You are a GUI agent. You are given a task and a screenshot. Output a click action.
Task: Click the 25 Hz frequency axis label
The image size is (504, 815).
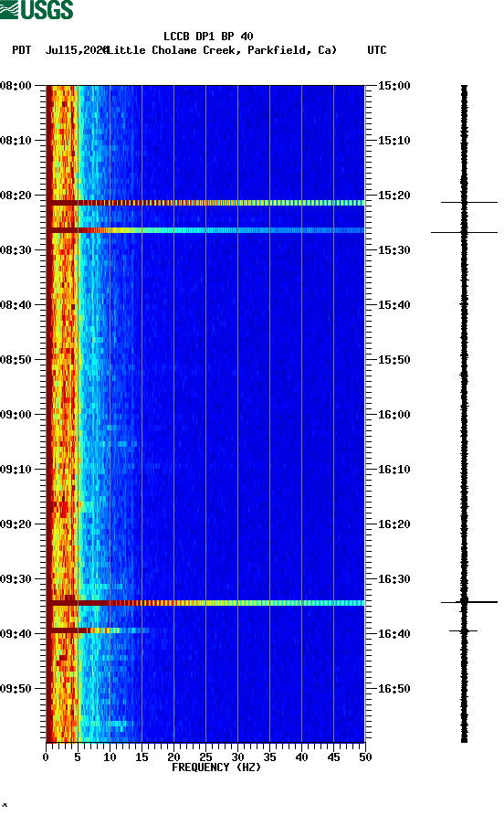[x=205, y=757]
